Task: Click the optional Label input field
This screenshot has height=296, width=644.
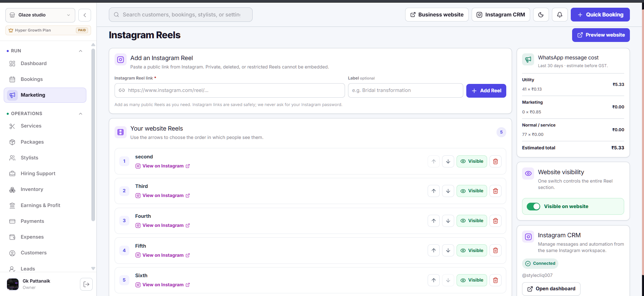Action: [405, 91]
